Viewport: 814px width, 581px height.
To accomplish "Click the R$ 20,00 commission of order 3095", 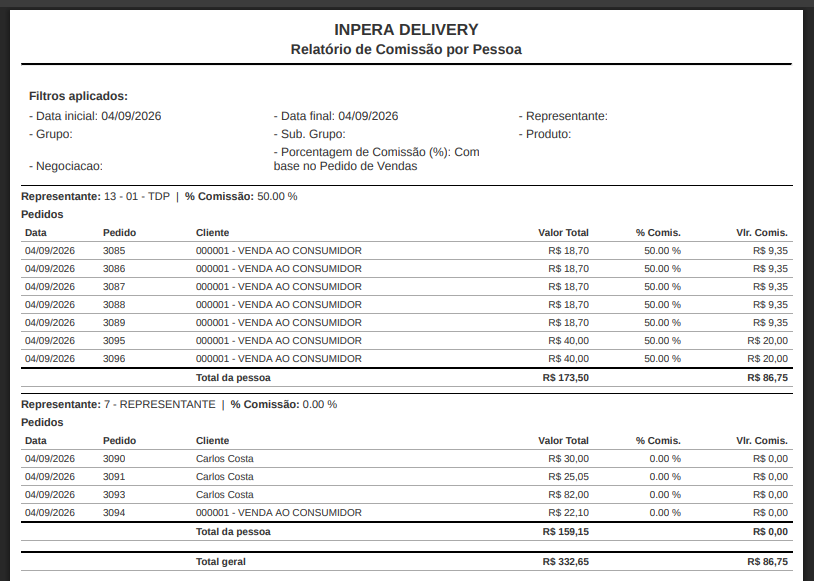I will point(767,341).
